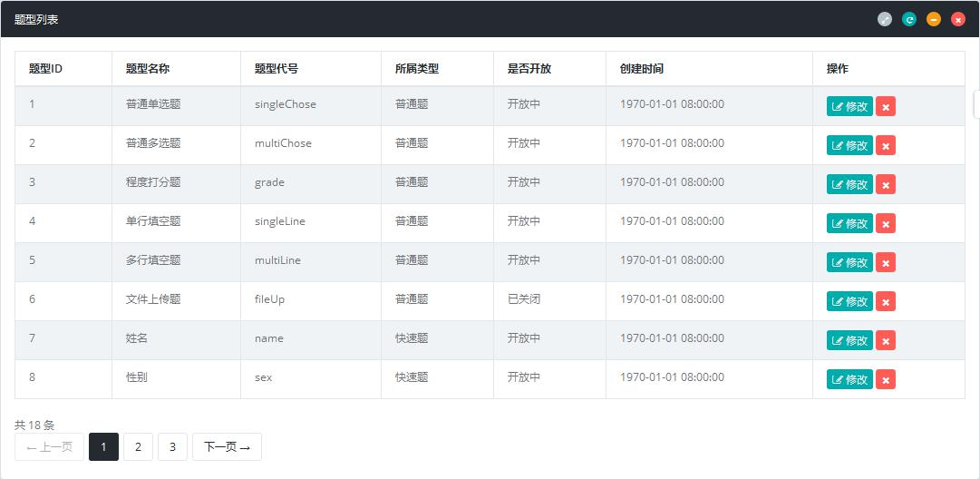Edit the 单行填空题 row with 修改
Image resolution: width=980 pixels, height=479 pixels.
(x=849, y=223)
